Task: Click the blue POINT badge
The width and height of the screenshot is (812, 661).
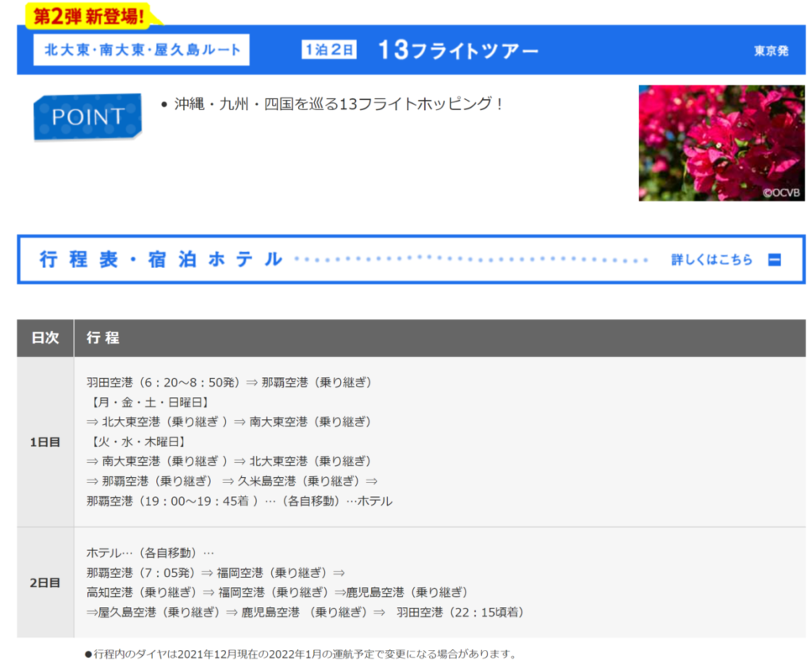Action: (87, 117)
